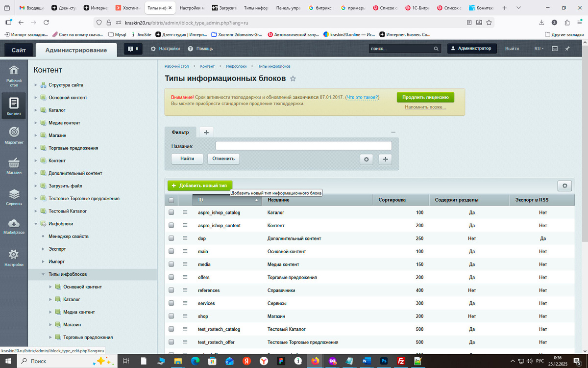Focus the admin search box
This screenshot has height=368, width=588.
401,49
